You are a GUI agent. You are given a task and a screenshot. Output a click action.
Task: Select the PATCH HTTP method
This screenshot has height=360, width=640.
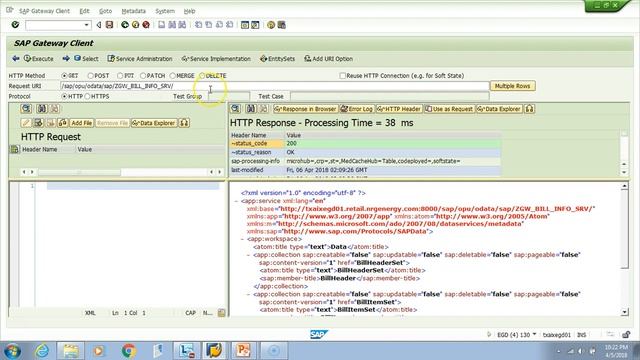[x=143, y=76]
